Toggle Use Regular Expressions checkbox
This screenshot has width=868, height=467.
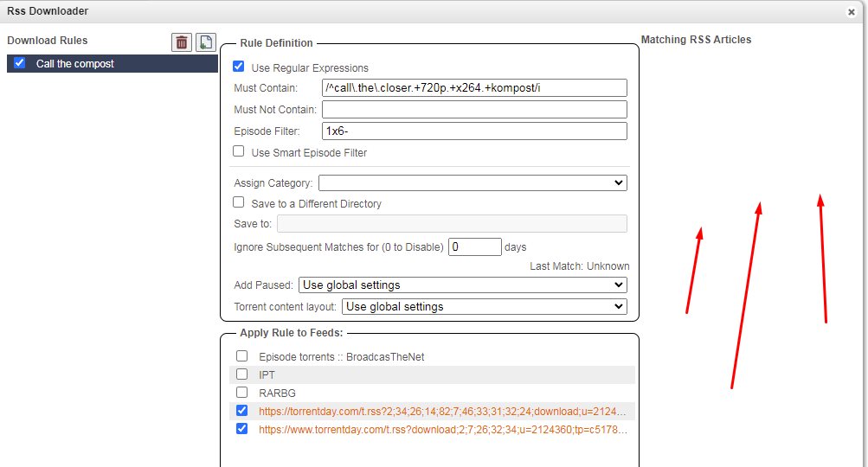[239, 67]
